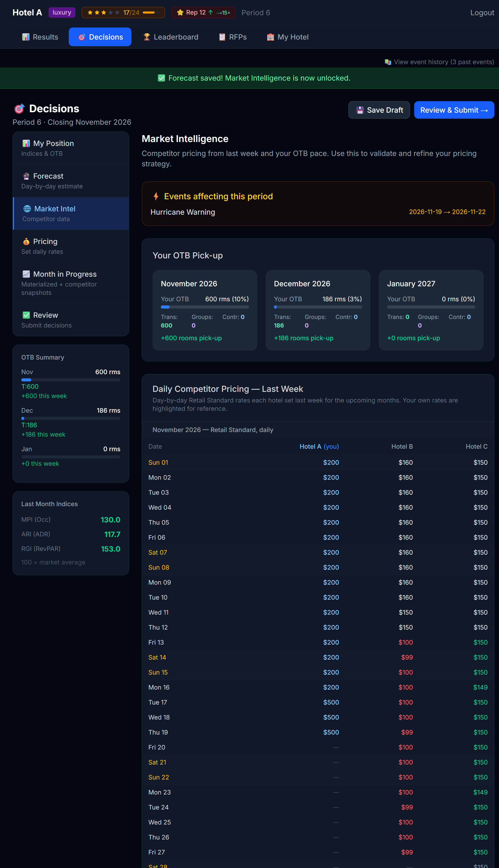This screenshot has width=499, height=868.
Task: Open Month in Progress section
Action: [71, 283]
